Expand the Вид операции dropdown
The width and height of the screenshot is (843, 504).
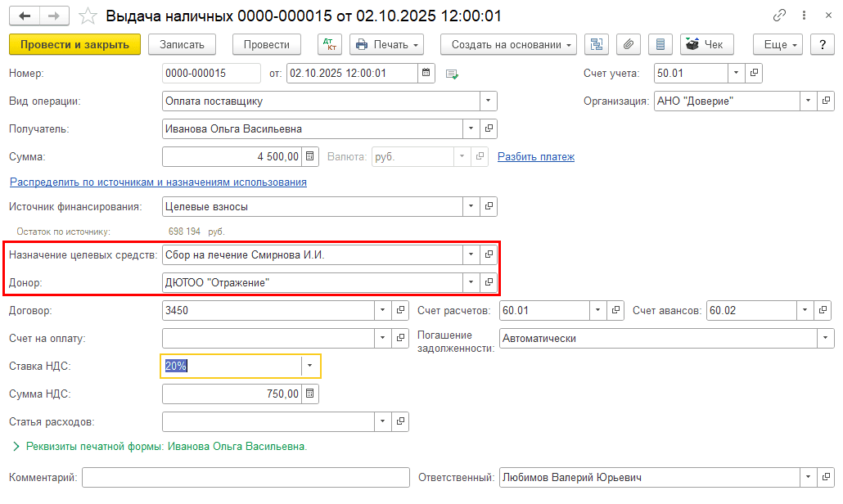click(489, 101)
